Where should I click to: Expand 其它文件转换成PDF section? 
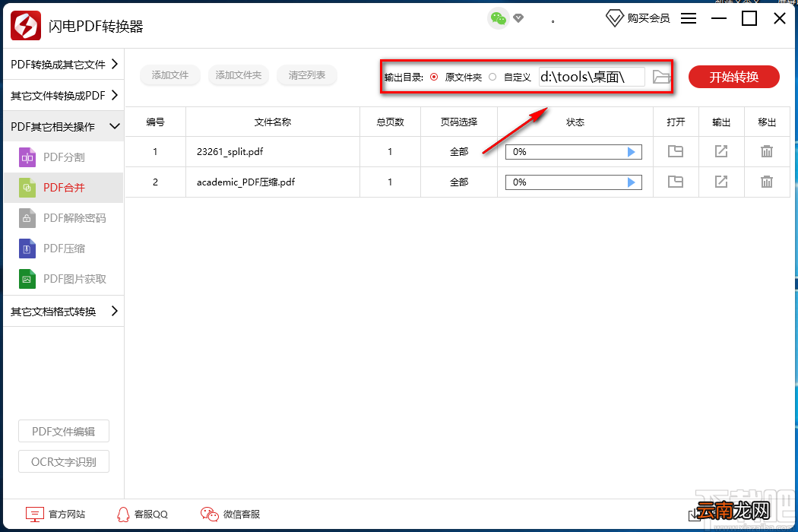click(64, 95)
